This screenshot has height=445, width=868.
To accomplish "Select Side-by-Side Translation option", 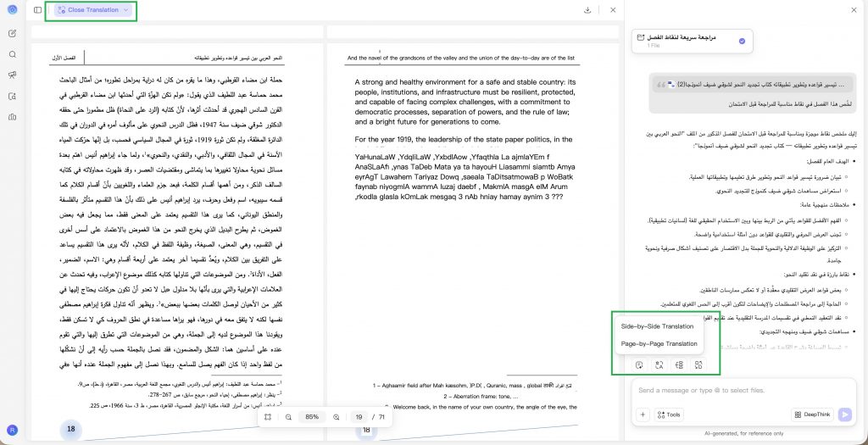I will [657, 326].
